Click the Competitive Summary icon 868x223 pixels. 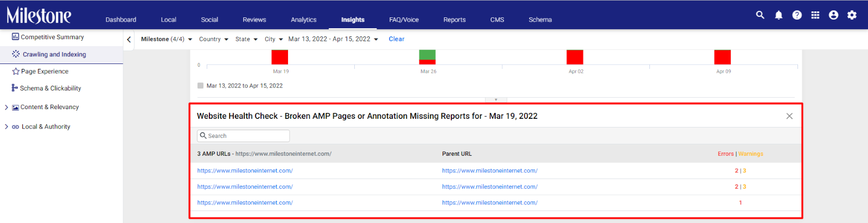point(15,37)
